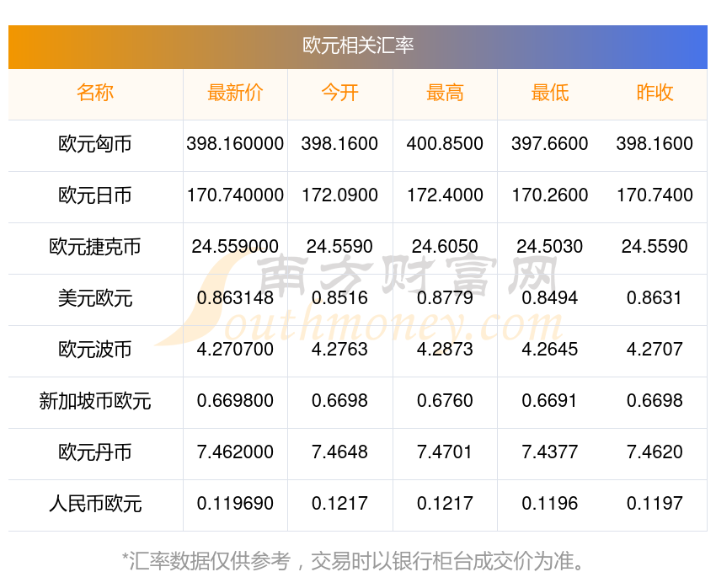Click latest price 0.119690

235,504
